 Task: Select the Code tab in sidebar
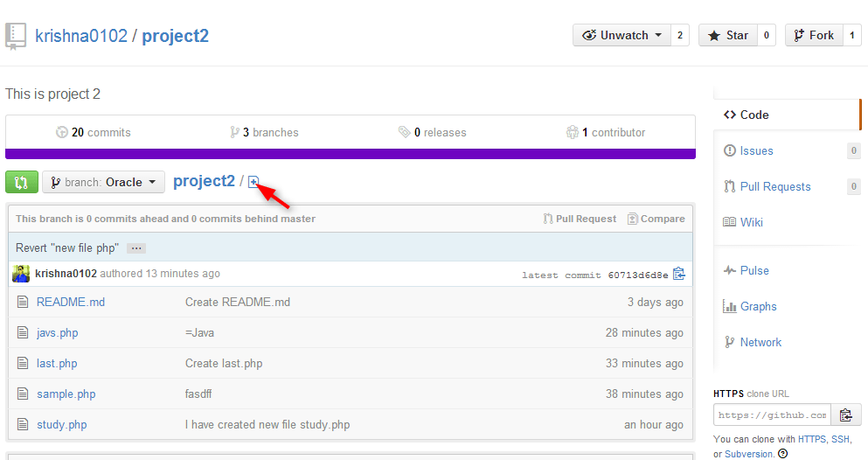coord(788,115)
